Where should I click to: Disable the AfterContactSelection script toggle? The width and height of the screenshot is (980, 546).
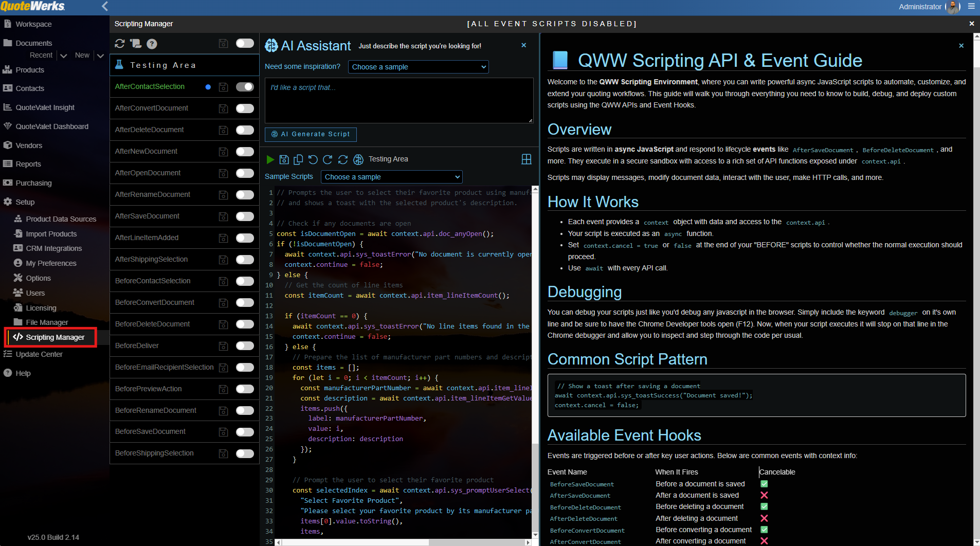click(245, 87)
